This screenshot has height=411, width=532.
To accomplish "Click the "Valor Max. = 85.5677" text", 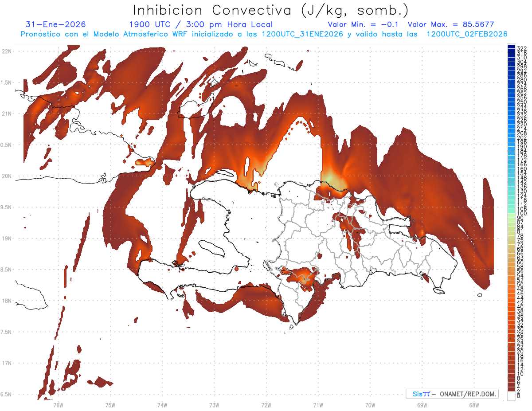I will (x=450, y=24).
